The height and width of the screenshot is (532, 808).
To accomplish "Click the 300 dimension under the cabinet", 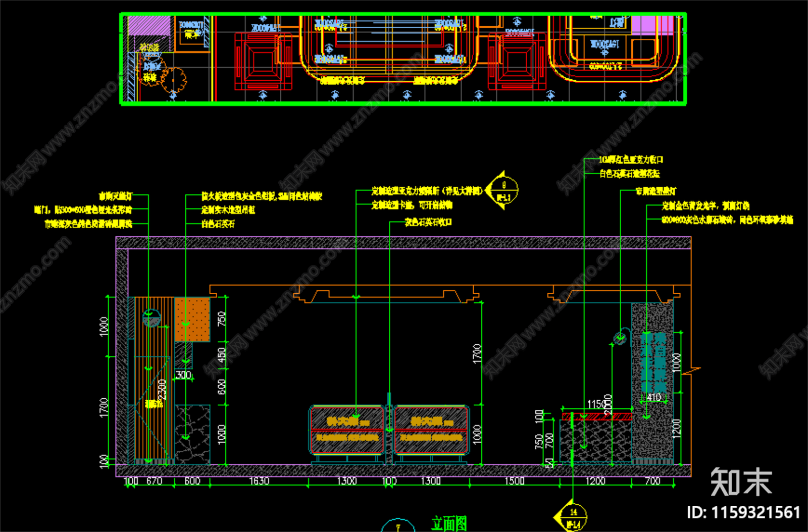I will (x=183, y=375).
